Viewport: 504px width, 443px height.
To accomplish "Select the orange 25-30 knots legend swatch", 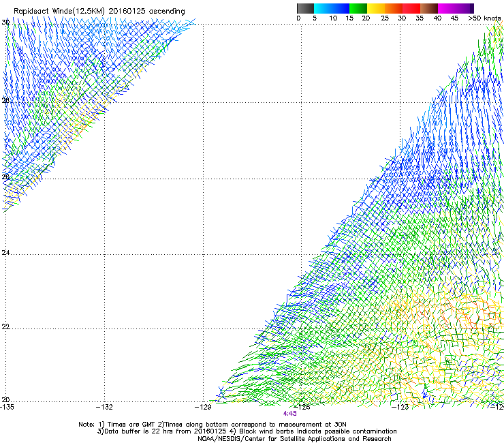I will click(394, 8).
